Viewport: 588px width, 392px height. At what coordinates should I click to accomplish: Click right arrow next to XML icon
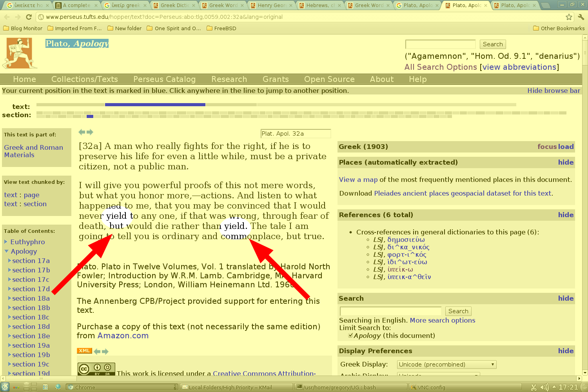[x=105, y=352]
